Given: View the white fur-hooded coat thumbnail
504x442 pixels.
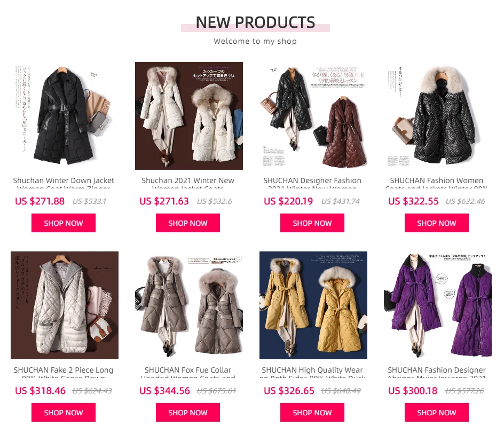Looking at the screenshot, I should coord(189,116).
